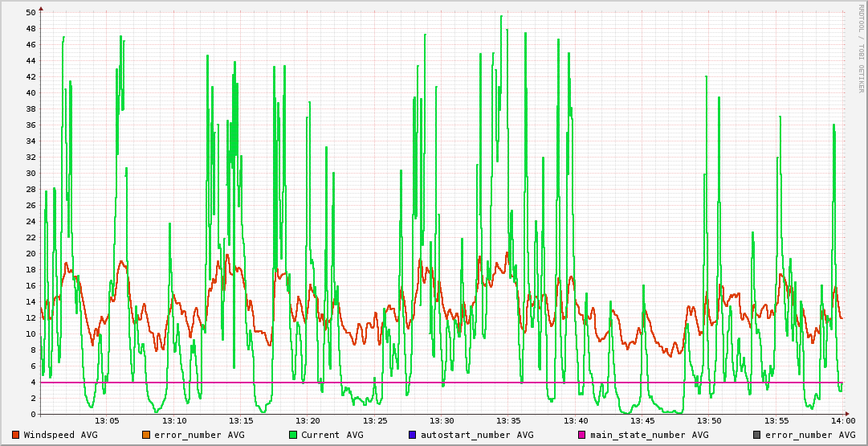Click the 13:05 time axis label
The height and width of the screenshot is (446, 868).
107,421
